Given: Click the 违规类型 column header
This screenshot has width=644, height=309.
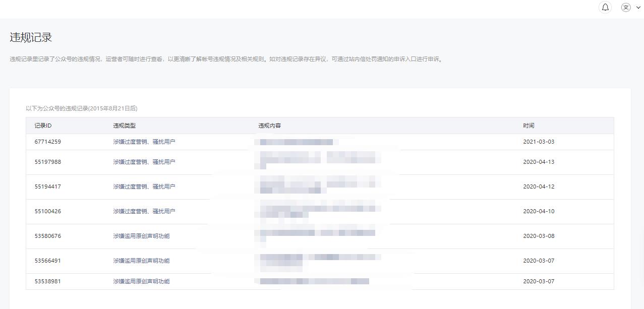Looking at the screenshot, I should point(124,126).
